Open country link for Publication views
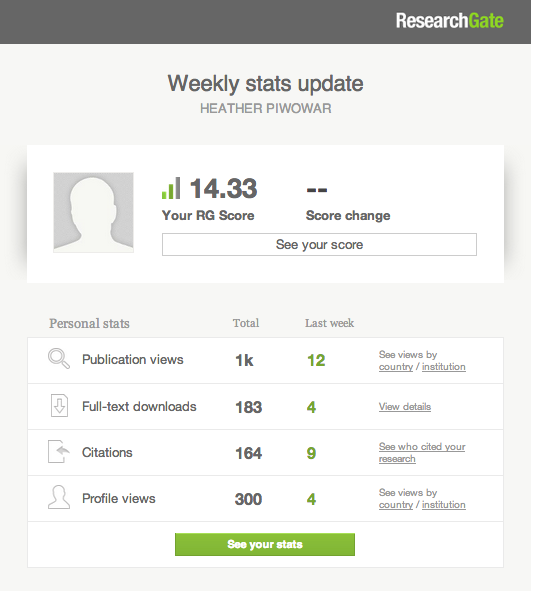 [396, 367]
